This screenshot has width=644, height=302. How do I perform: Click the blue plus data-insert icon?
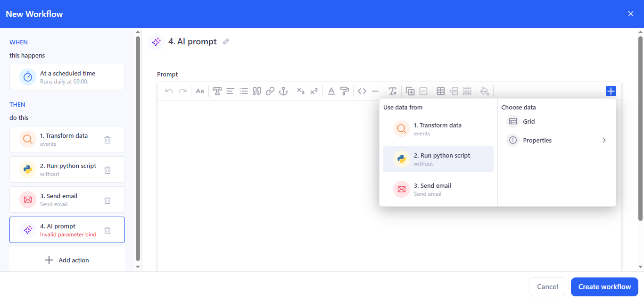[x=611, y=91]
